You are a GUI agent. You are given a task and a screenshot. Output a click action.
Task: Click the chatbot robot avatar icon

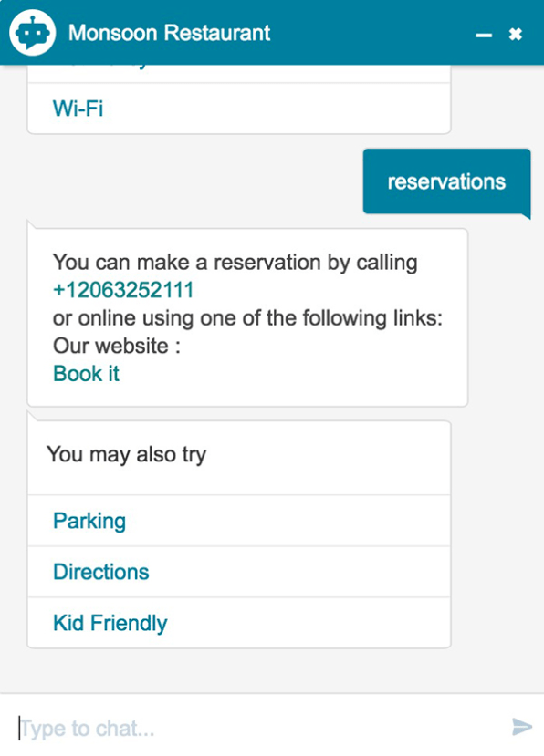tap(32, 33)
